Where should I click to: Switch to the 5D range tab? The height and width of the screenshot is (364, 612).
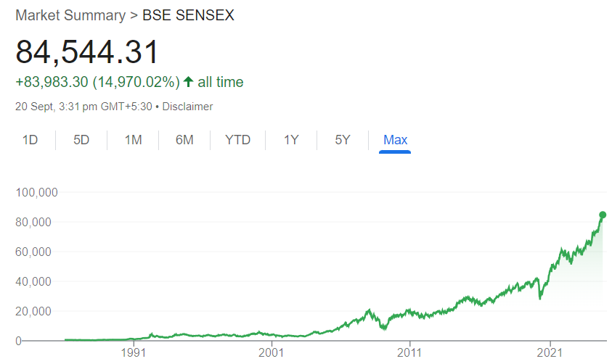pyautogui.click(x=81, y=140)
